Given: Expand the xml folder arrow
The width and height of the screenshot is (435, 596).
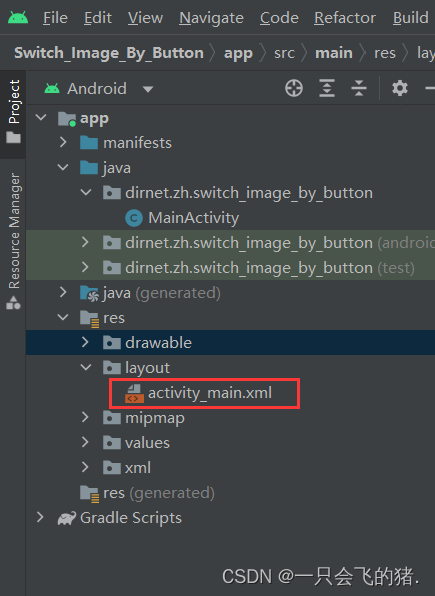Looking at the screenshot, I should pyautogui.click(x=85, y=467).
